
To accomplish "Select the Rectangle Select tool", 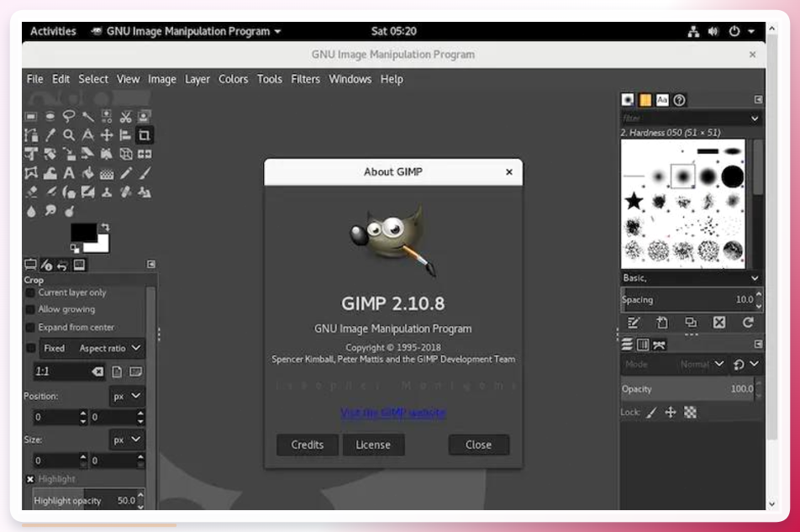I will point(31,116).
